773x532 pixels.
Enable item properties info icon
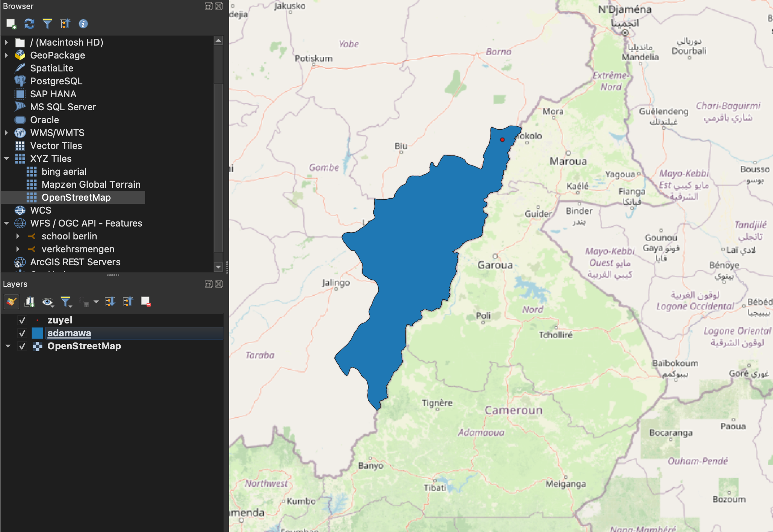click(83, 24)
